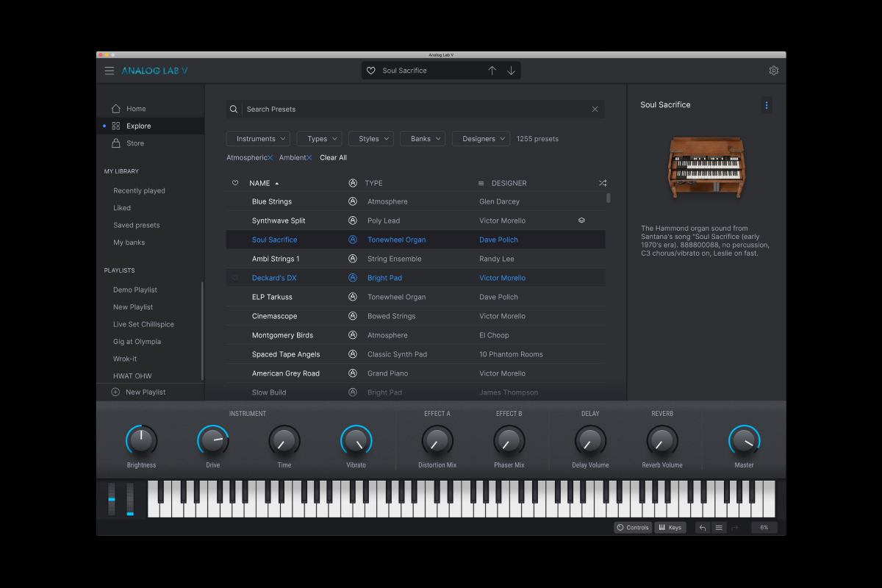Click the settings gear icon
This screenshot has width=882, height=588.
(x=773, y=71)
